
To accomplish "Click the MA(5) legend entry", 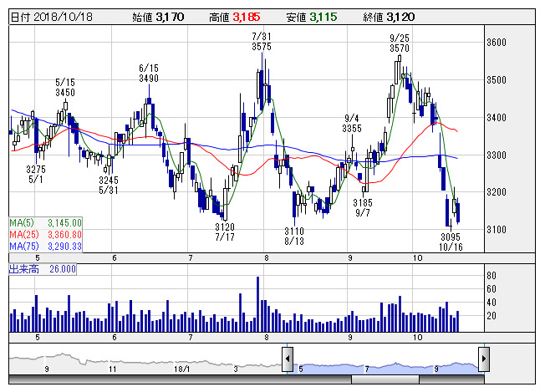I will pyautogui.click(x=45, y=222).
